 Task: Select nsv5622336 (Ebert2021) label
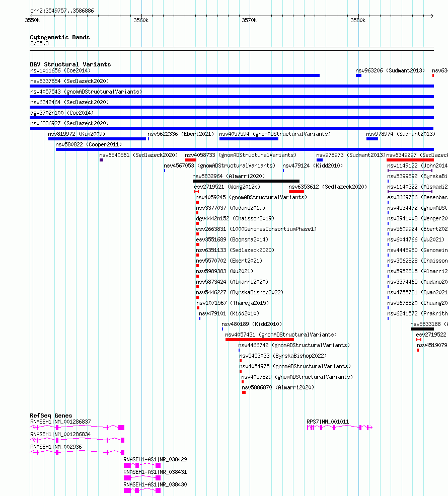click(x=181, y=134)
